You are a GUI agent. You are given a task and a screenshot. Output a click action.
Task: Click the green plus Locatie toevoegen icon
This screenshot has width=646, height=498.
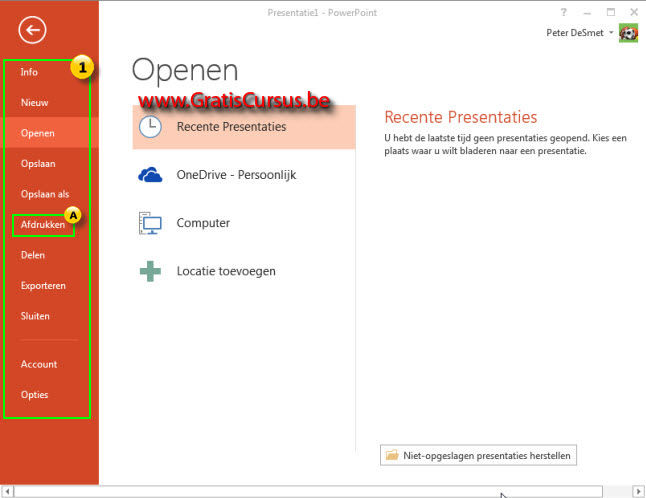coord(150,271)
